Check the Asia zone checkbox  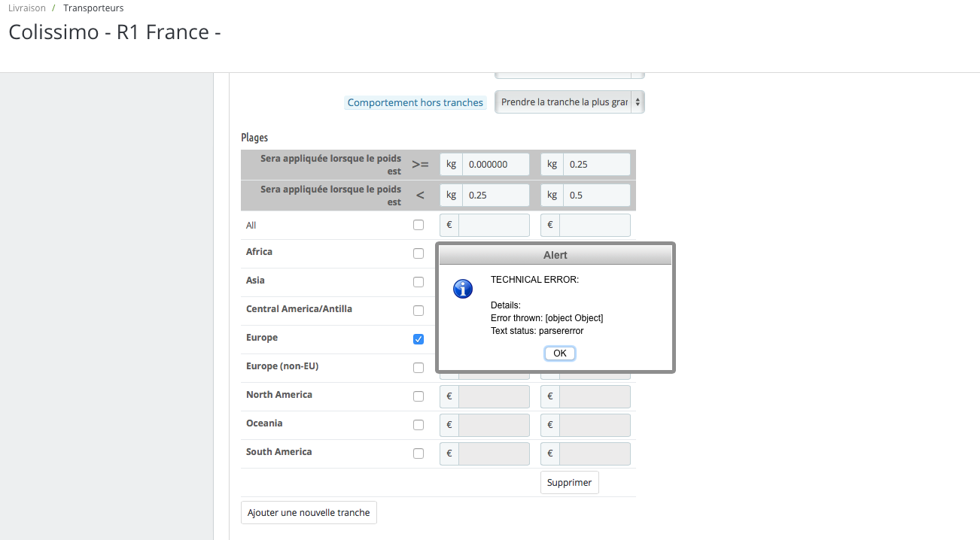(418, 282)
